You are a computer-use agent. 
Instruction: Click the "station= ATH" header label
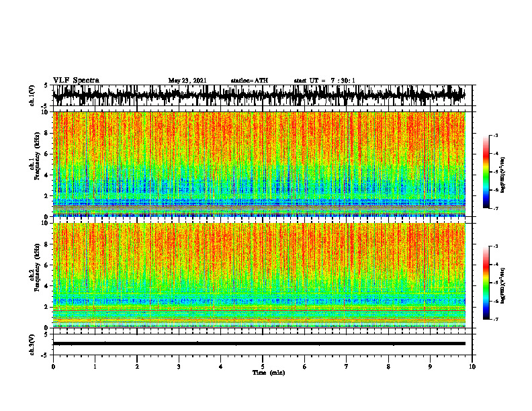click(x=249, y=81)
